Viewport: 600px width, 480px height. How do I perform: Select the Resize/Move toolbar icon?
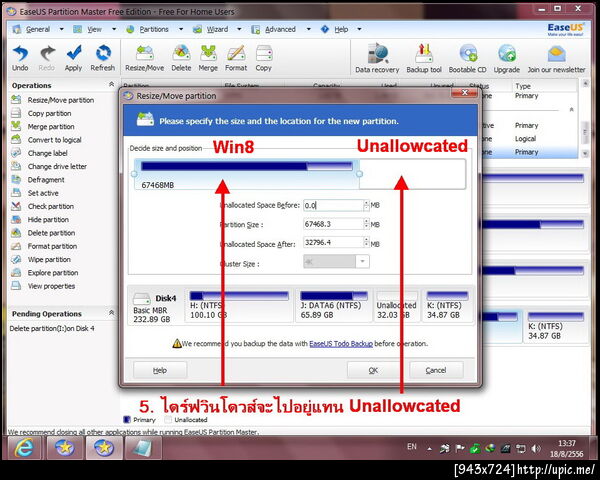click(145, 58)
